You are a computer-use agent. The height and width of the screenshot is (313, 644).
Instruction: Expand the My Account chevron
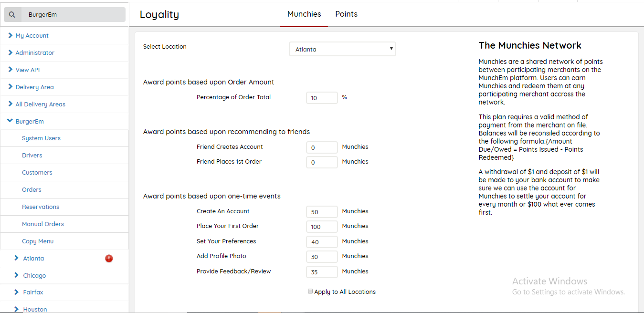11,36
